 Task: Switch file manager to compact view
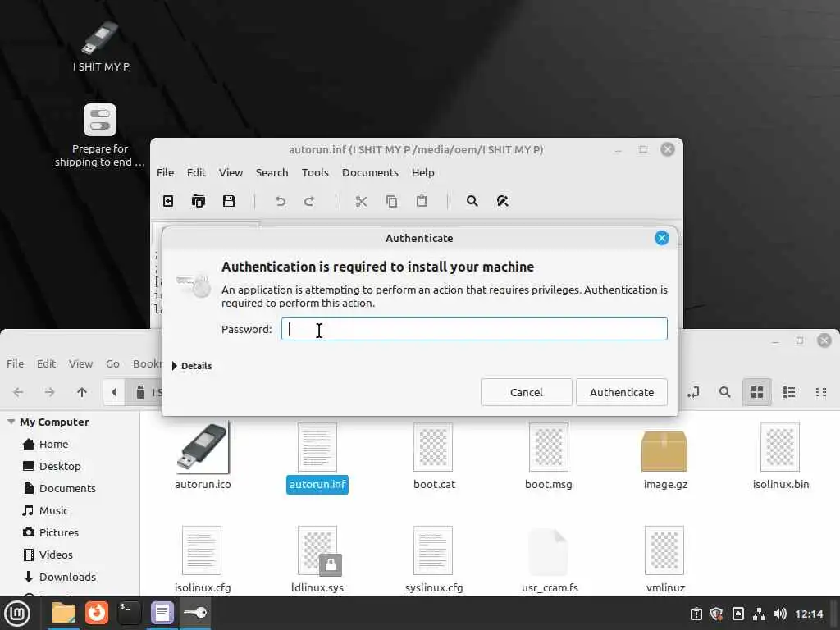[820, 392]
